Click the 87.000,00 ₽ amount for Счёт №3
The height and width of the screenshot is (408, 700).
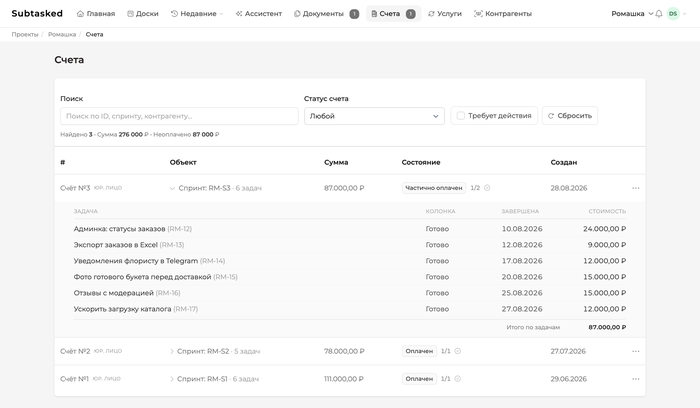click(x=344, y=188)
